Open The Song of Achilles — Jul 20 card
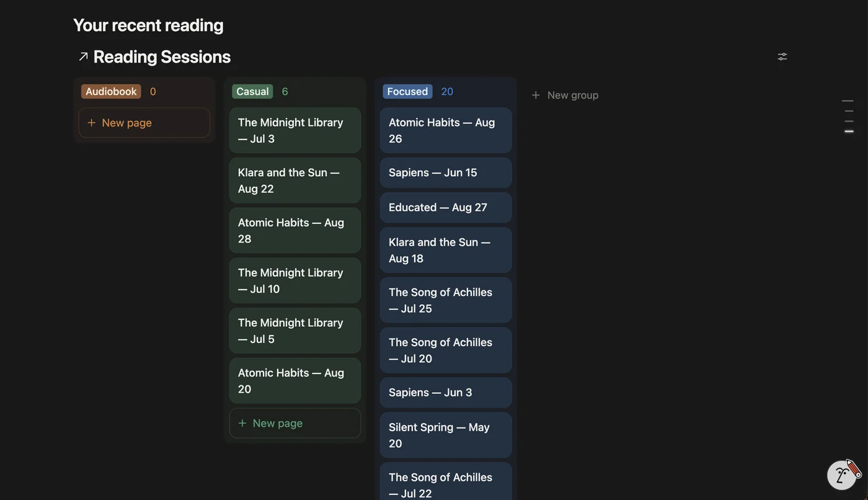 pyautogui.click(x=446, y=350)
